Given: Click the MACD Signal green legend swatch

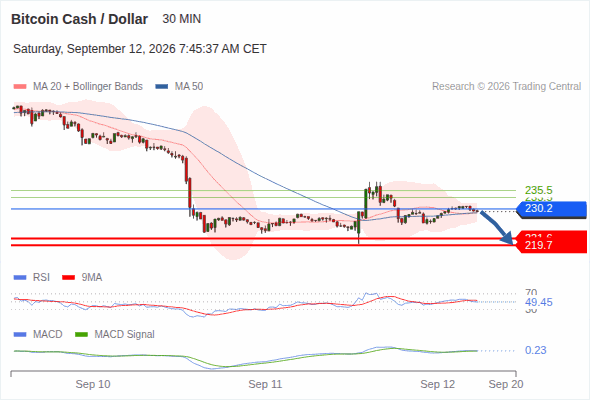Looking at the screenshot, I should (x=81, y=334).
